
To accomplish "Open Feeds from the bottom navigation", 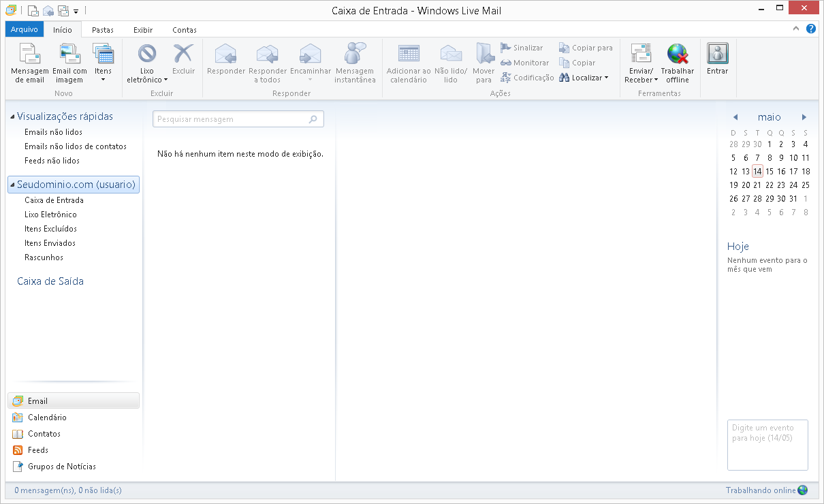I will click(x=37, y=450).
